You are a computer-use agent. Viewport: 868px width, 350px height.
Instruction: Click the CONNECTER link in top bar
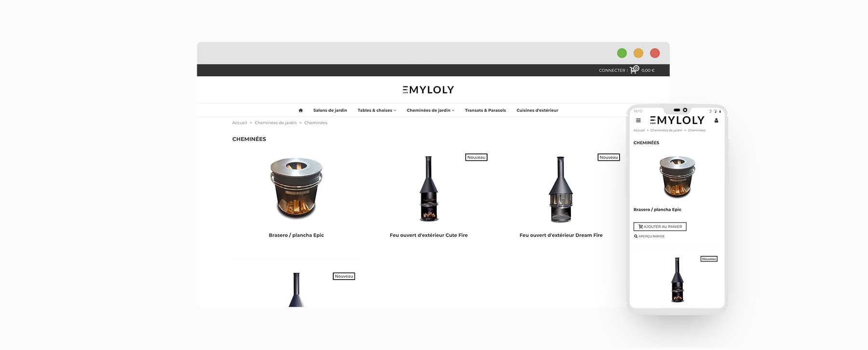click(x=612, y=70)
